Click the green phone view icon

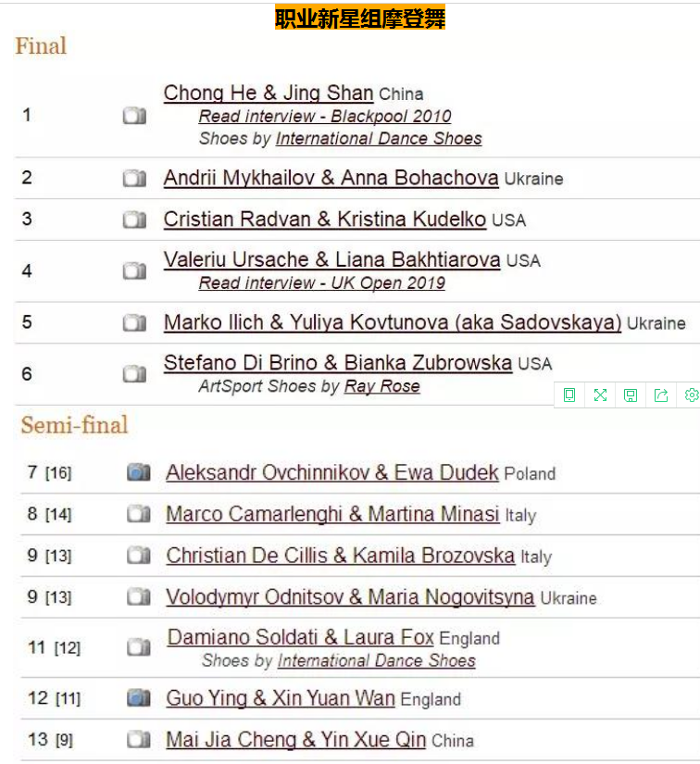[569, 395]
